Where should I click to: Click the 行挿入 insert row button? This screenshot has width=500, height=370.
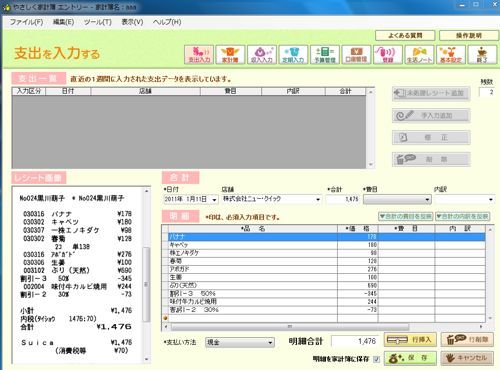(410, 340)
